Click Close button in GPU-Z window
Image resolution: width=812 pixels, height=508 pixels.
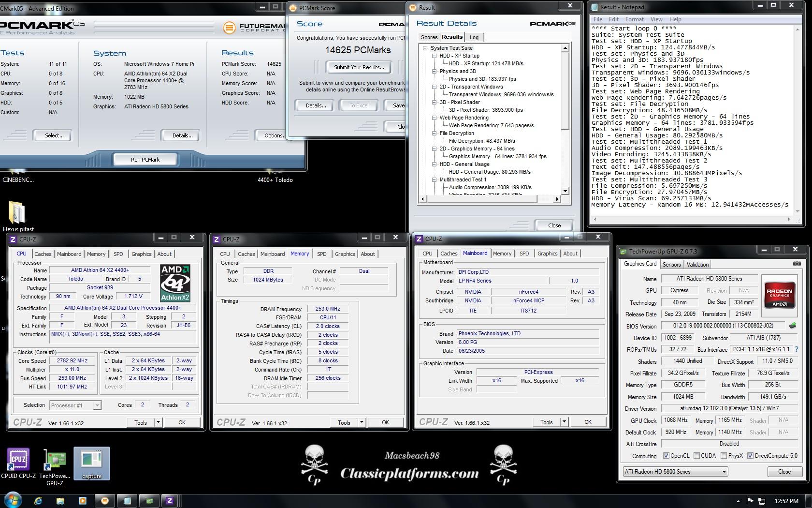(x=784, y=472)
